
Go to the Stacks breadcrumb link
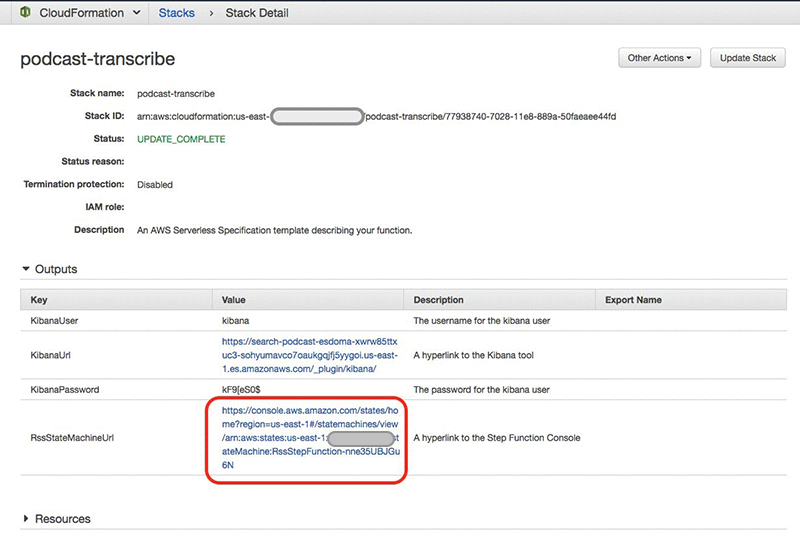[177, 13]
